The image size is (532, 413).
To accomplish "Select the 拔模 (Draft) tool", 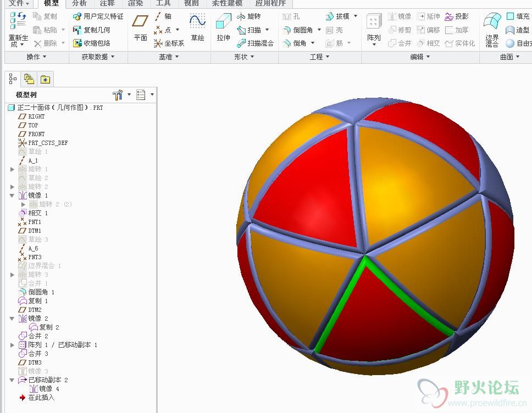I will 337,16.
